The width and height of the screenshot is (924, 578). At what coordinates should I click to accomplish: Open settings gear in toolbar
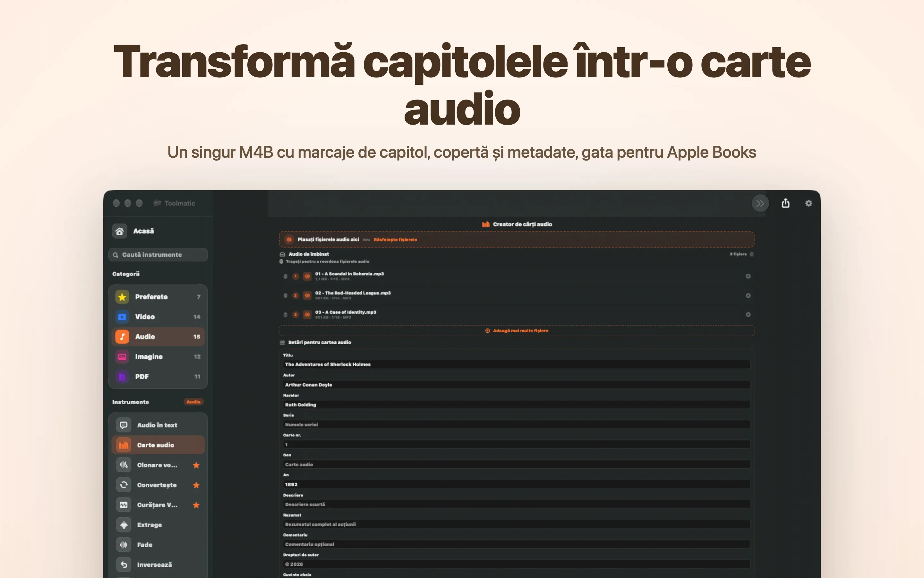click(x=809, y=203)
